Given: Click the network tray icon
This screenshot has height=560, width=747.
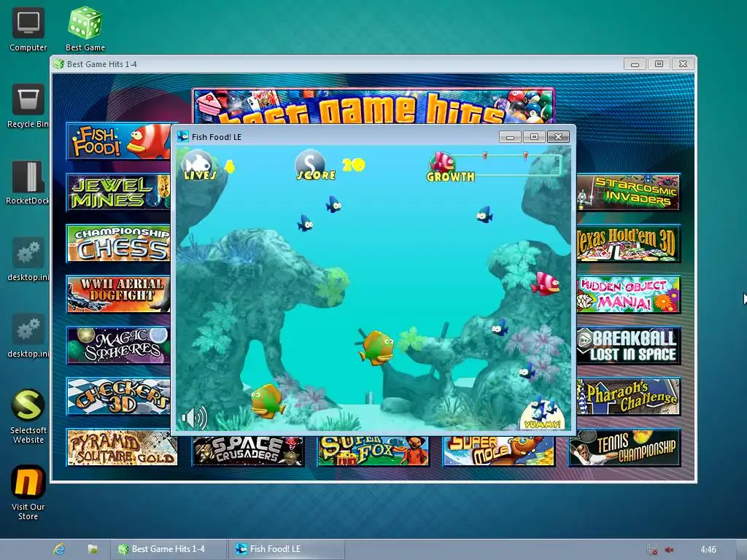Looking at the screenshot, I should 652,550.
